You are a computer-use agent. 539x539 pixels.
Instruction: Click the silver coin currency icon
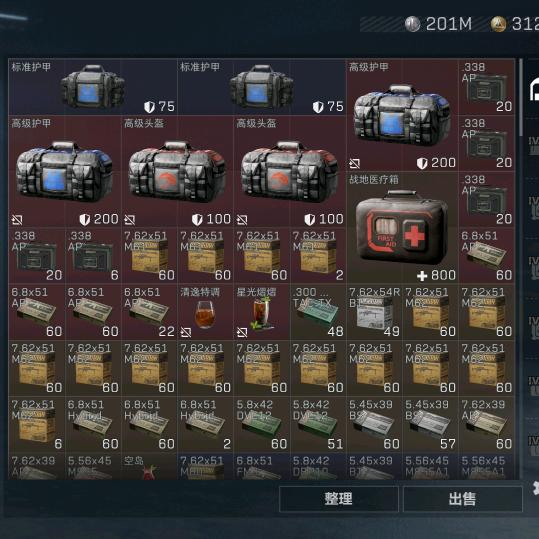(x=412, y=24)
